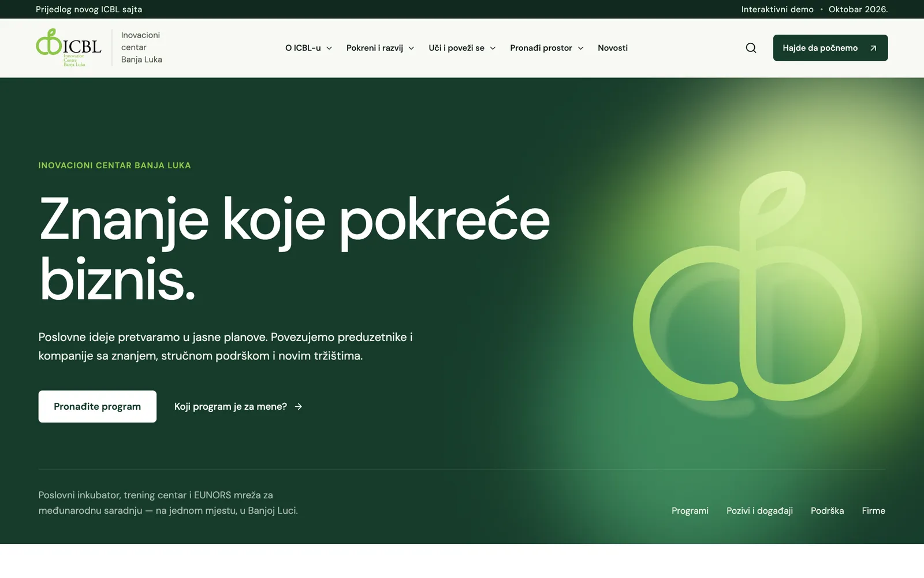Open the search magnifier icon

point(751,48)
